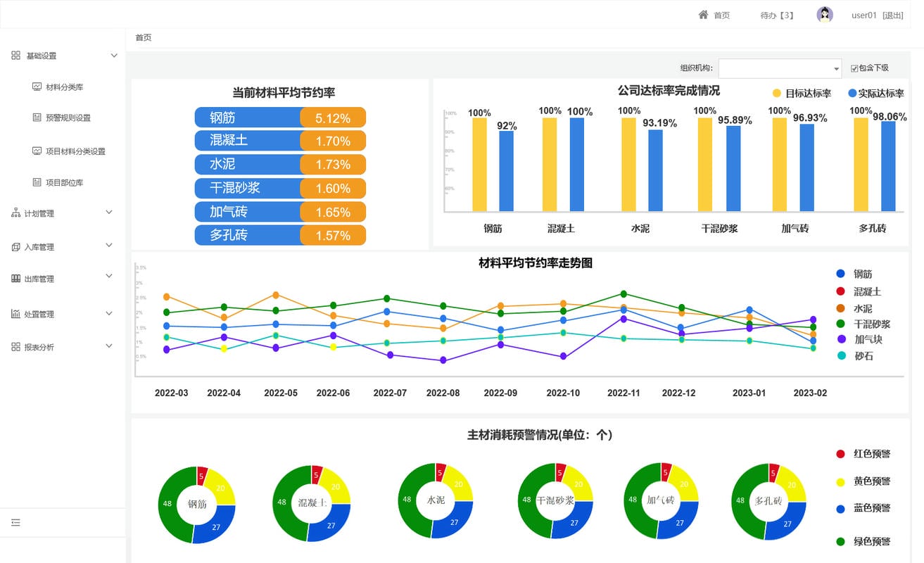Image resolution: width=924 pixels, height=563 pixels.
Task: Click the 混凝土 1.70% savings bar
Action: click(280, 141)
